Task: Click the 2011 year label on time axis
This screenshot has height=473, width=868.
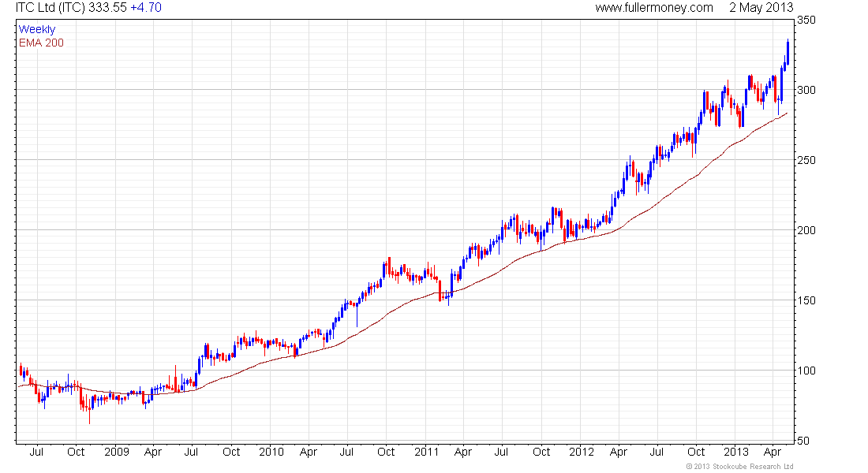Action: tap(427, 452)
